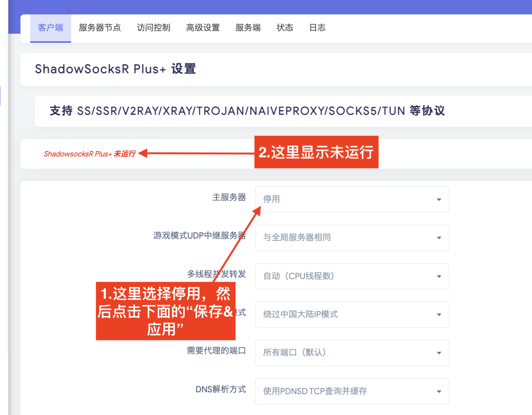Click the red 1.这里选择停用 annotation box
Image resolution: width=532 pixels, height=415 pixels.
click(x=165, y=311)
